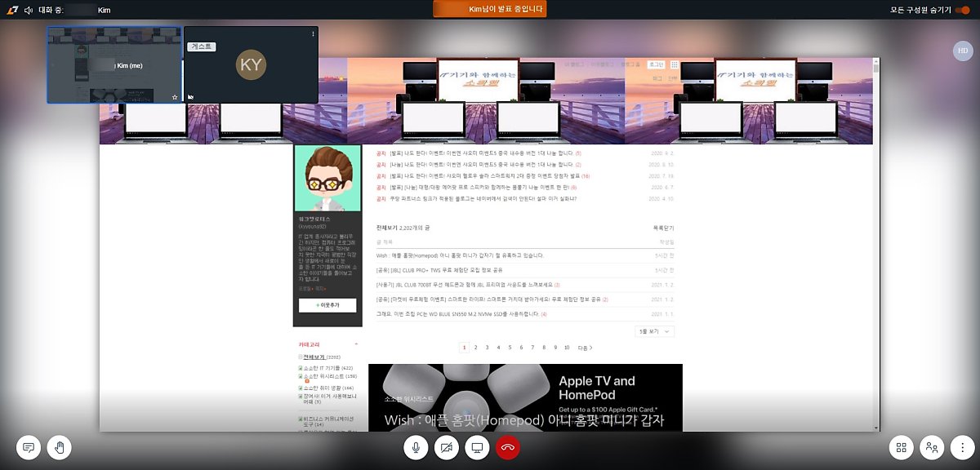
Task: Toggle hide all members switch
Action: click(x=961, y=10)
